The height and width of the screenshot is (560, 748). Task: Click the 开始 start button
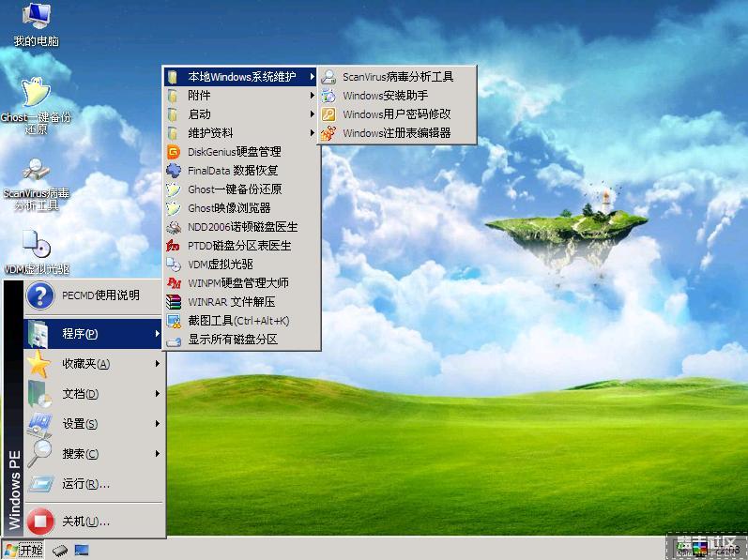[x=24, y=550]
